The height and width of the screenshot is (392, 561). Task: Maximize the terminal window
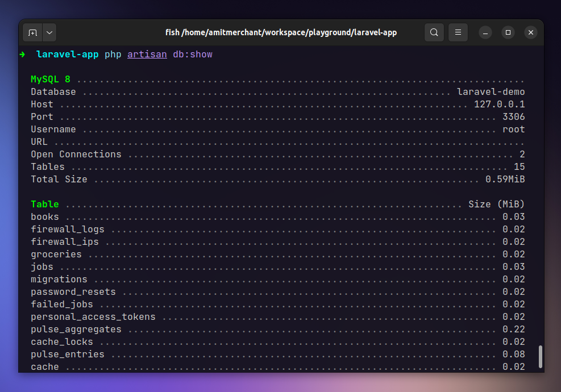click(x=508, y=32)
